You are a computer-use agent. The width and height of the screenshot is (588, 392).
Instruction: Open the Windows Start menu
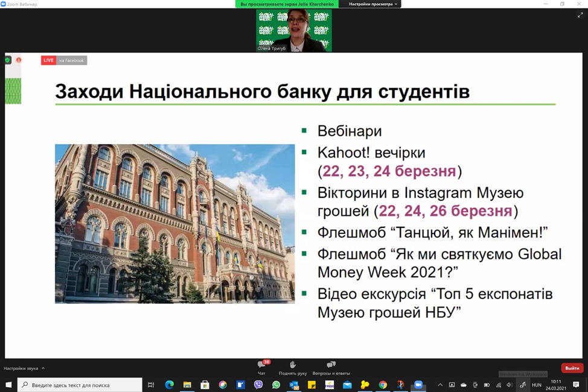click(8, 385)
